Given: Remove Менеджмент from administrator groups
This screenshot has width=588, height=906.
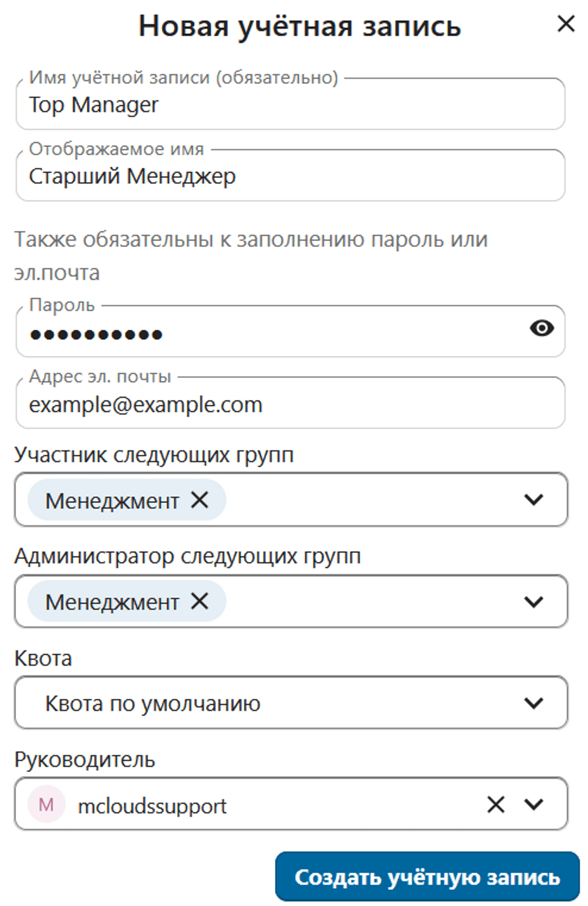Looking at the screenshot, I should [199, 601].
